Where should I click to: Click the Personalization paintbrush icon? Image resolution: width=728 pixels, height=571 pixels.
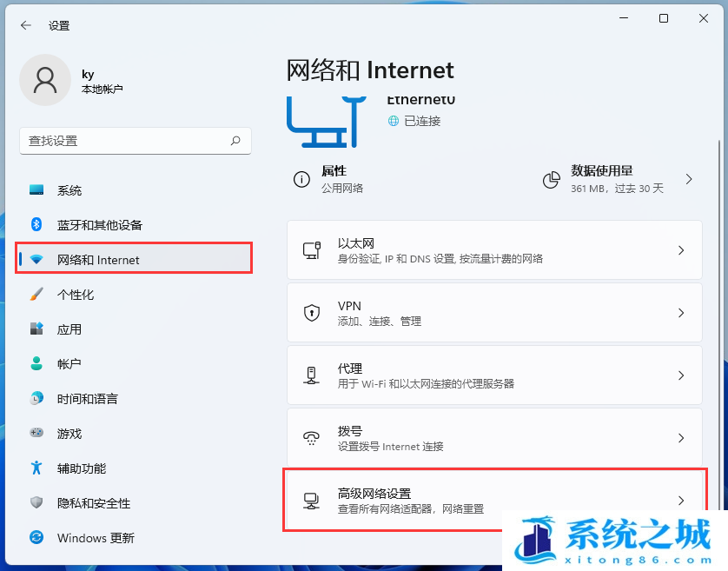36,295
